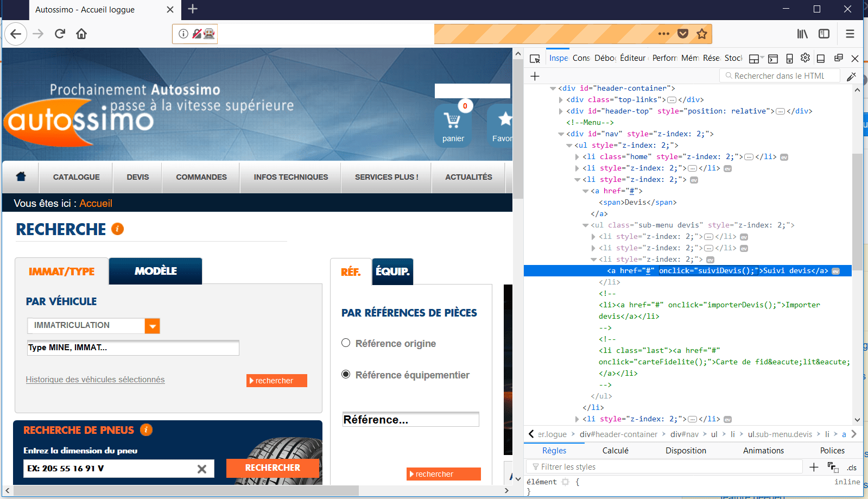The height and width of the screenshot is (499, 868).
Task: Open the Réseau tab in DevTools
Action: click(711, 58)
